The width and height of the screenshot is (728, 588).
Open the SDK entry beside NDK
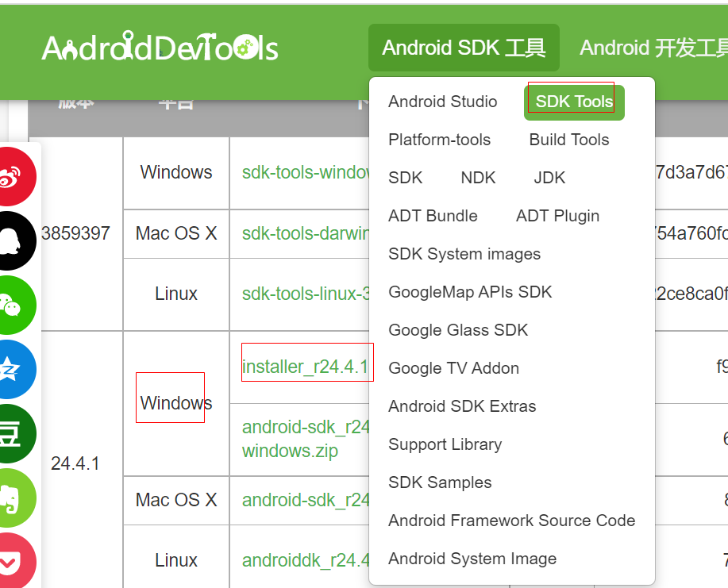point(406,178)
